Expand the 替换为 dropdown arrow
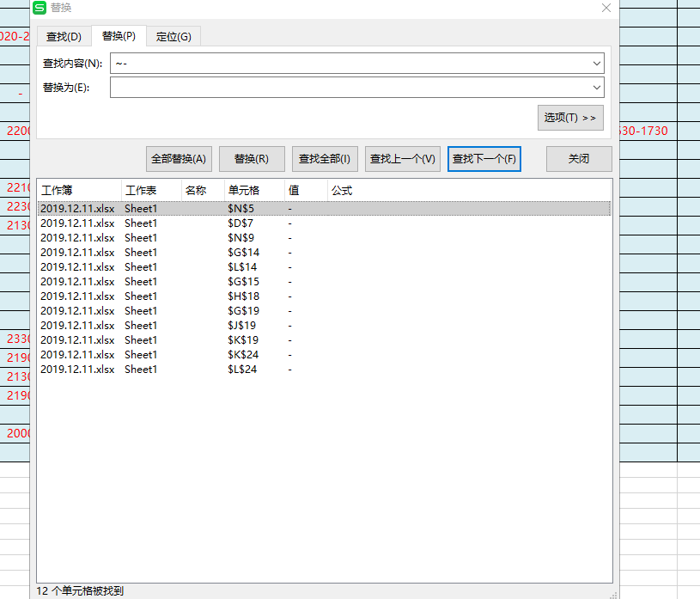This screenshot has width=700, height=599. [x=596, y=88]
